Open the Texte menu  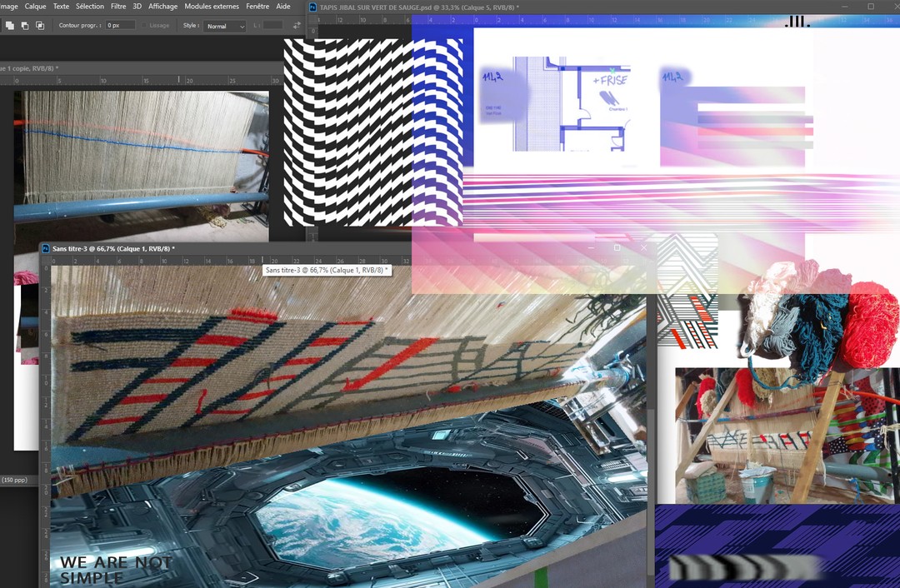click(x=61, y=7)
